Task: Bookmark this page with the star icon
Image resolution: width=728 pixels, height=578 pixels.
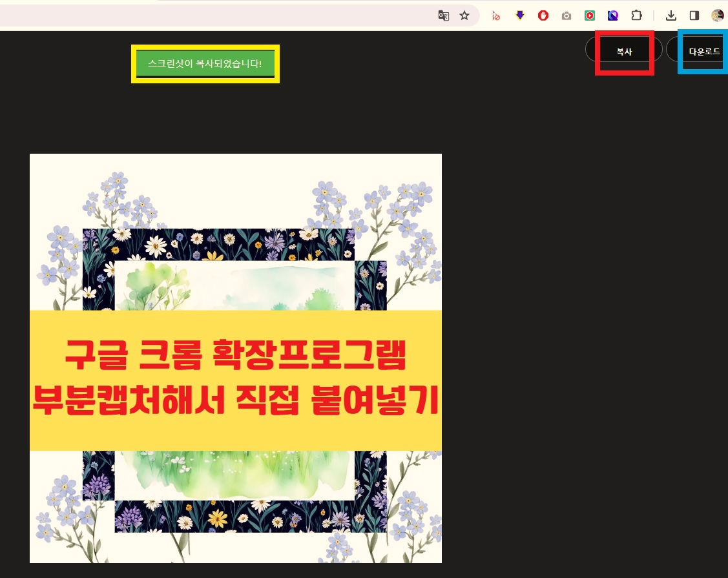Action: [464, 15]
